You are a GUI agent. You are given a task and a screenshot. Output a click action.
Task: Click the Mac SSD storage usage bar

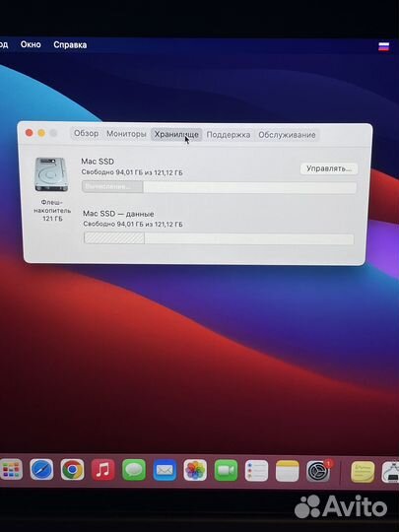[219, 187]
